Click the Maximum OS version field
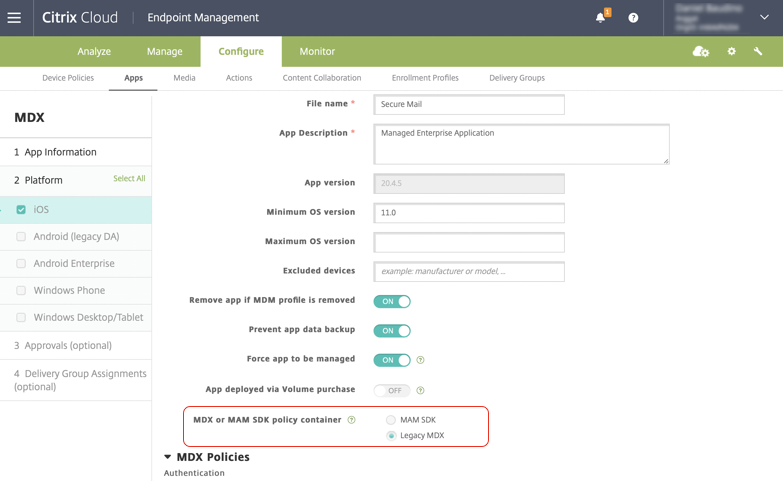The width and height of the screenshot is (783, 481). pos(469,242)
